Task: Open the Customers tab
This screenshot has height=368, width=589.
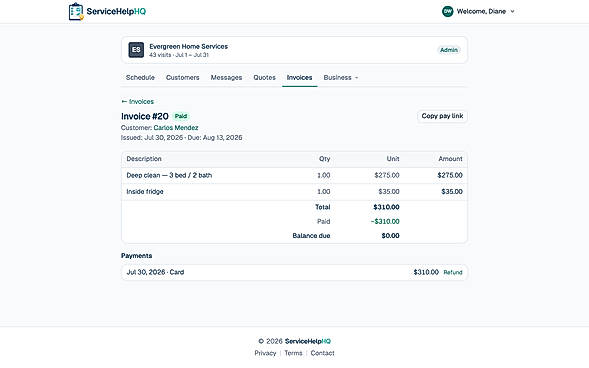Action: [183, 77]
